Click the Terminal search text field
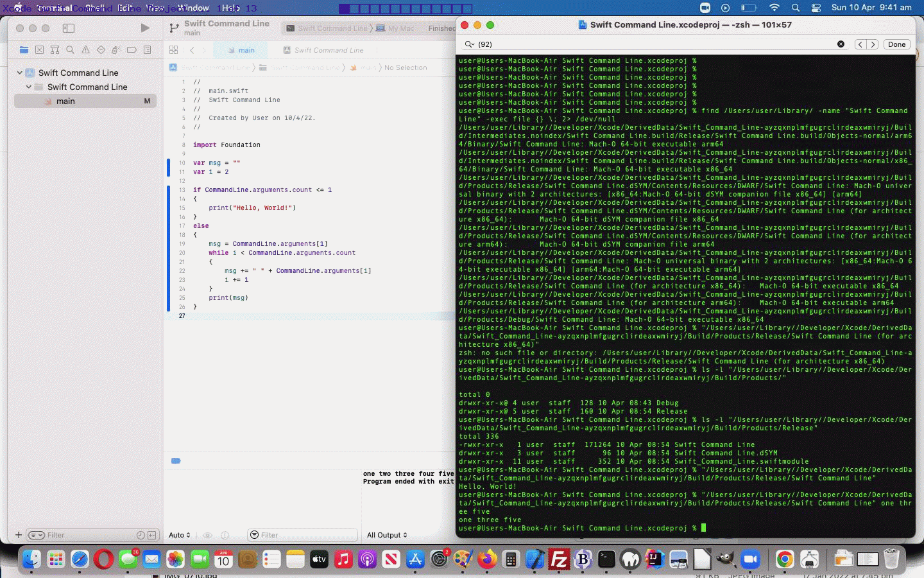This screenshot has height=578, width=924. coord(654,44)
